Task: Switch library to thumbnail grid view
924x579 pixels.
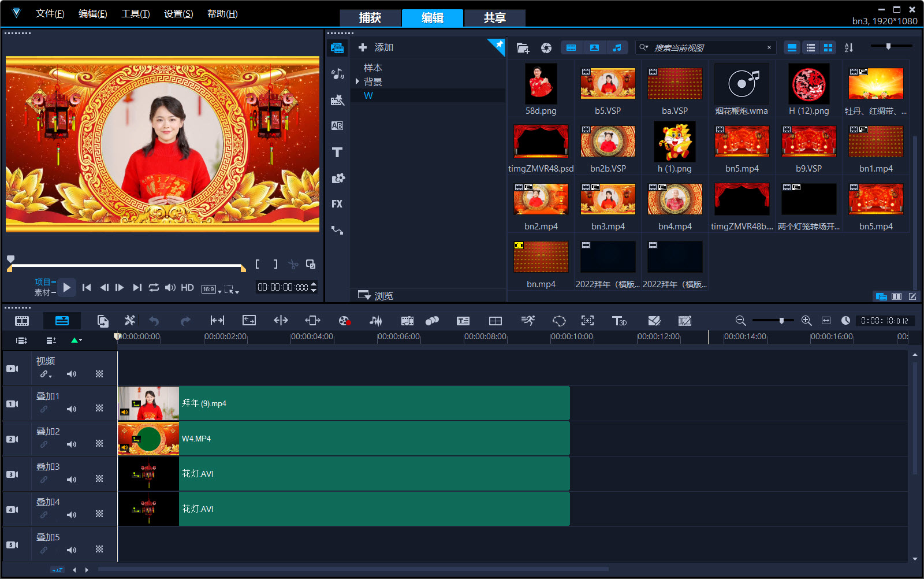Action: pos(828,47)
